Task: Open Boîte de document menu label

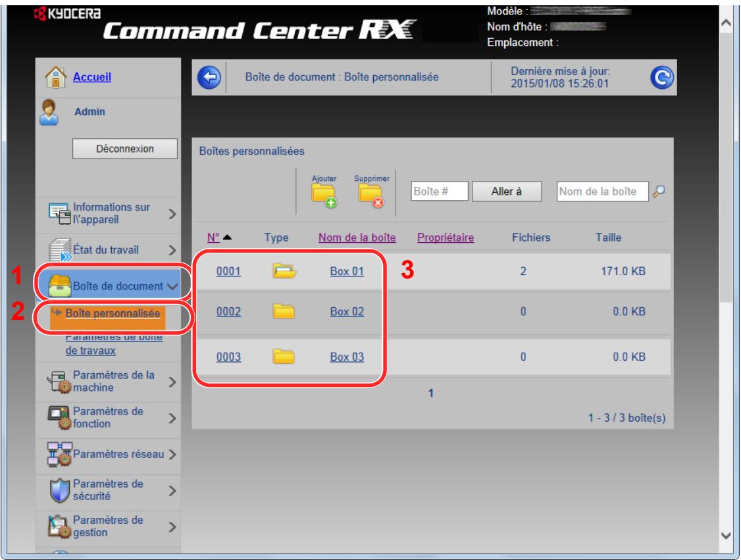Action: (x=118, y=286)
